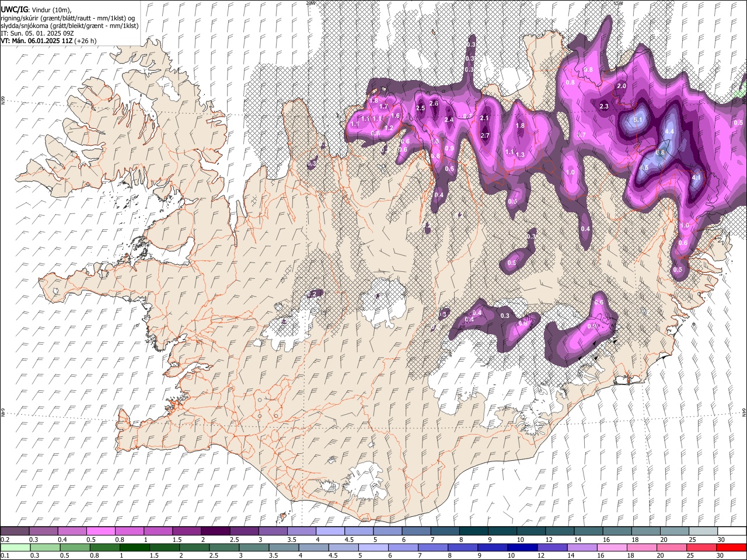
Task: Click the 2.6 precipitation value on map
Action: coord(434,103)
